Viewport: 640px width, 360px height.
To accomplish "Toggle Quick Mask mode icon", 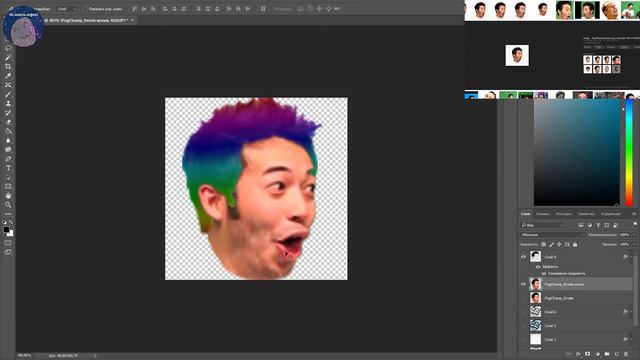I will click(x=8, y=243).
